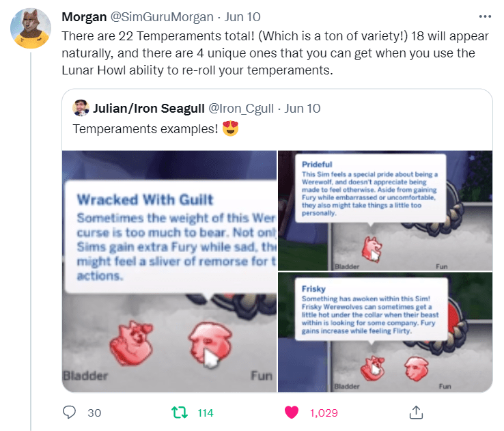Open Morgan display name link
This screenshot has width=504, height=431.
[x=84, y=16]
